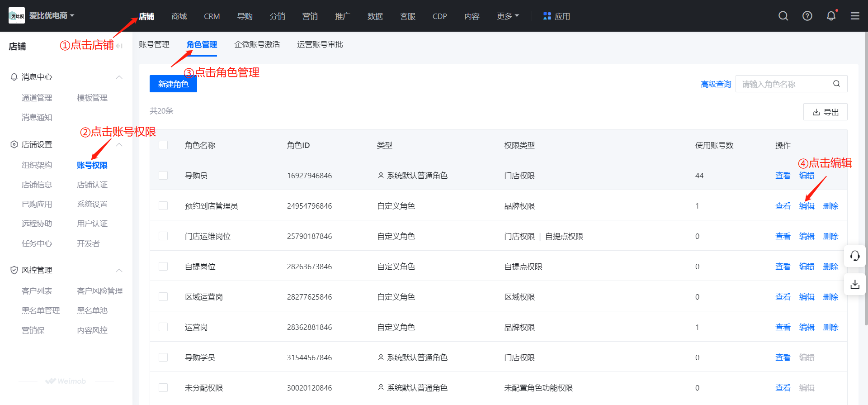Click the 风控管理 shield icon
The height and width of the screenshot is (405, 868).
tap(14, 270)
